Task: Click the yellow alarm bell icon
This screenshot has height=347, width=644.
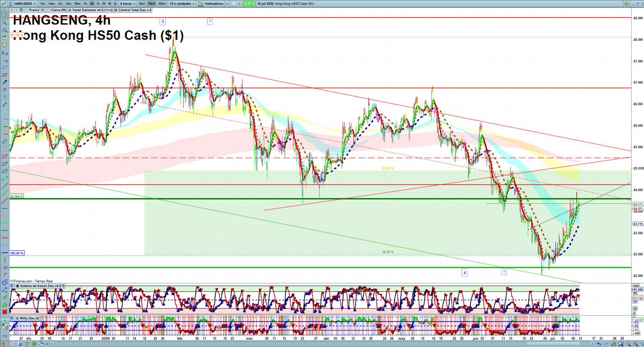Action: (5, 45)
